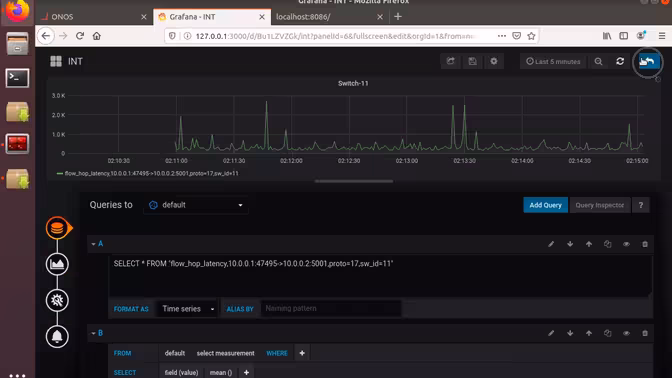Close the localhost:8086/ browser tab
Image resolution: width=672 pixels, height=378 pixels.
pos(380,17)
